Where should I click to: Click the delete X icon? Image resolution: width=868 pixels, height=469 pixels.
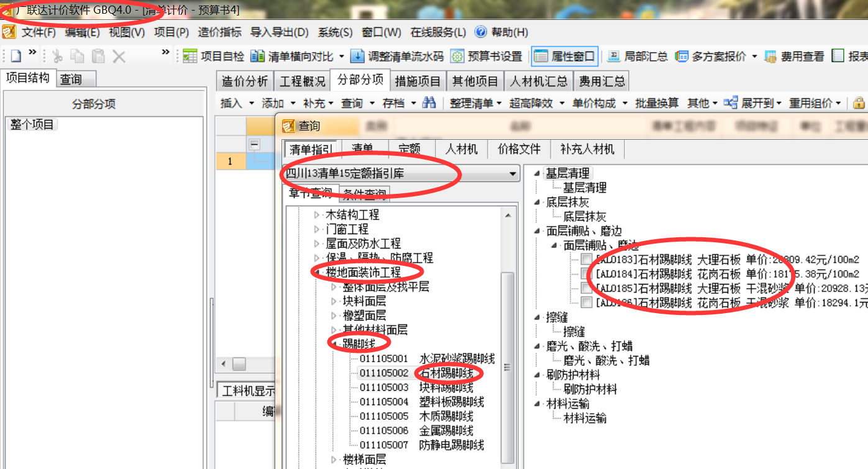point(119,57)
